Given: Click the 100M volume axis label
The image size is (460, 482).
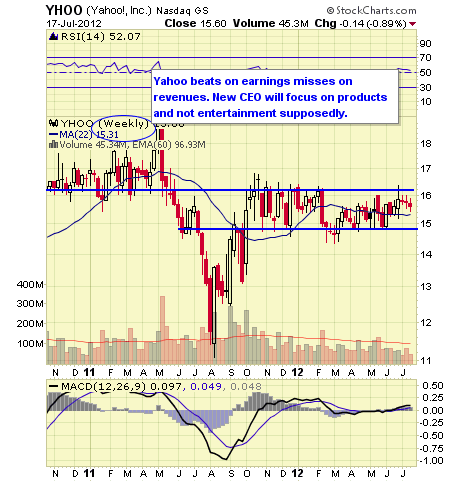Looking at the screenshot, I should (30, 343).
